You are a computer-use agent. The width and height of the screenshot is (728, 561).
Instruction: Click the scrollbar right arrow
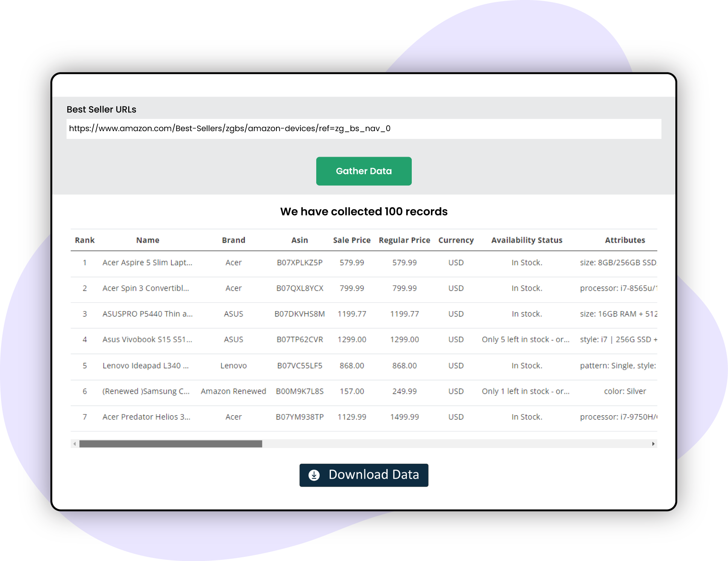[653, 444]
